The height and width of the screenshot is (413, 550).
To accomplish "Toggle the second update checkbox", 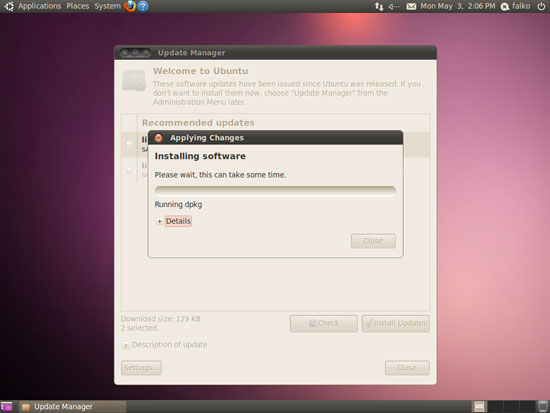I will (x=129, y=170).
